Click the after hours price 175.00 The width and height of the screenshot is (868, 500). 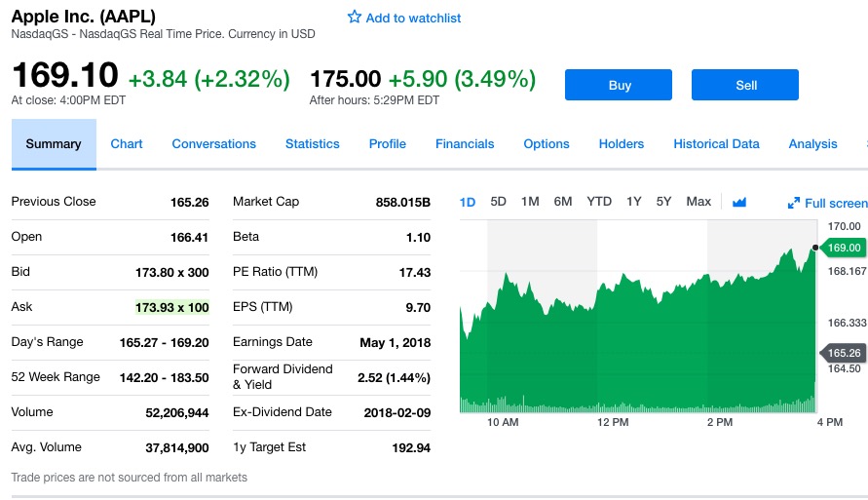346,79
